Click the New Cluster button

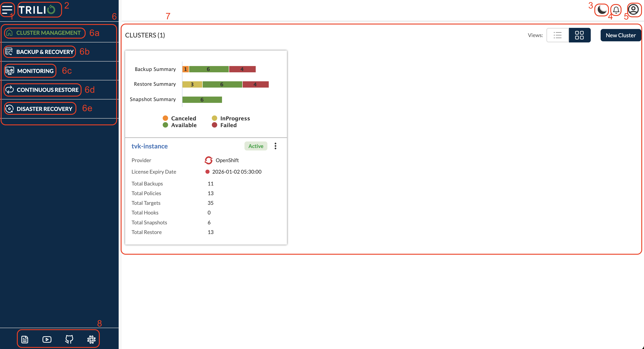[x=620, y=35]
